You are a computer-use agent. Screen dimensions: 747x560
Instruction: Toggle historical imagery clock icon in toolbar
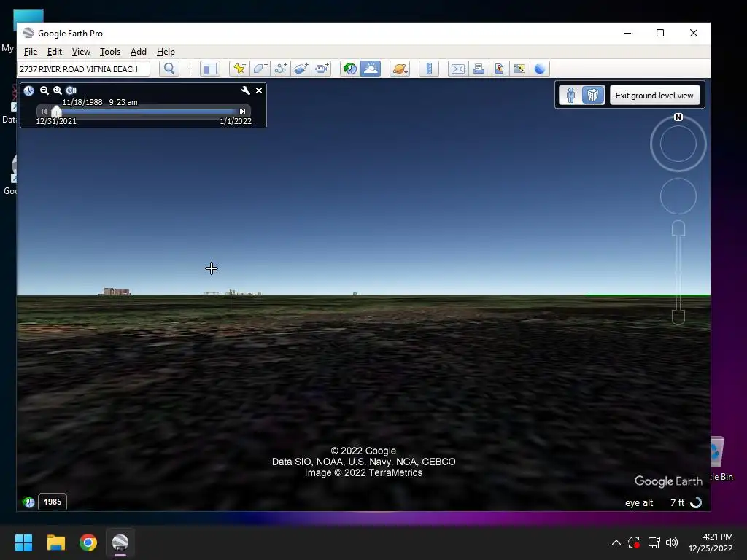(x=350, y=69)
